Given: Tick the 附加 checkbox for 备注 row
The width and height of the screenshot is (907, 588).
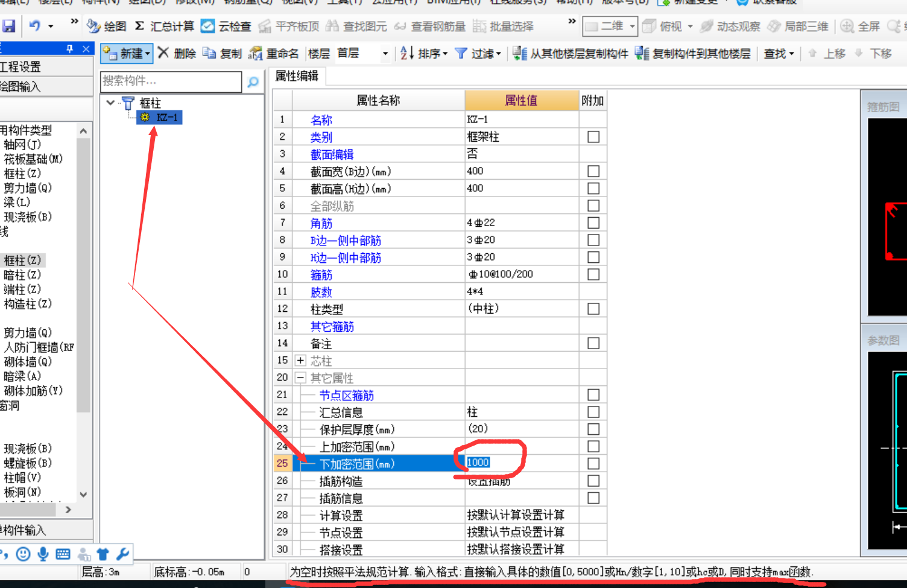Looking at the screenshot, I should (x=593, y=343).
